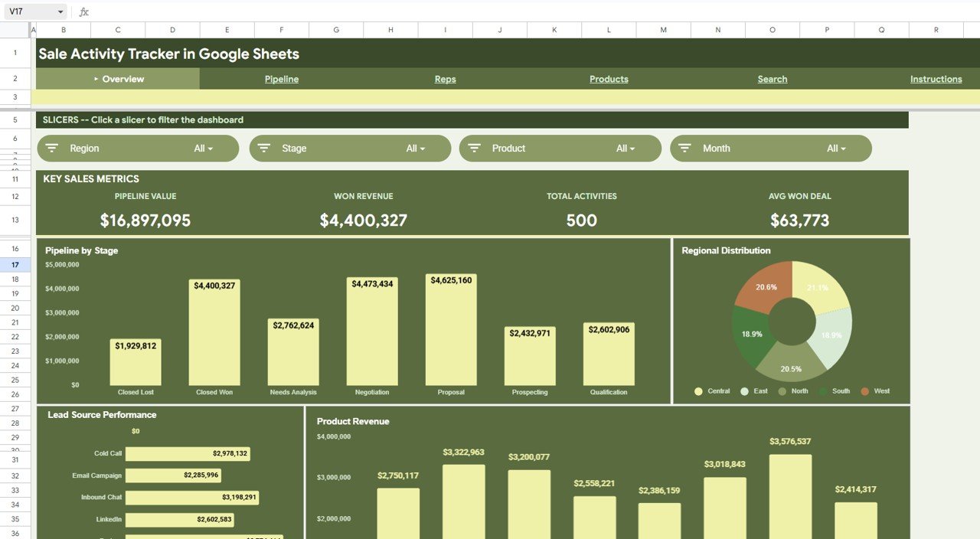This screenshot has width=980, height=539.
Task: Click the arrow icon beside Overview
Action: coord(95,78)
